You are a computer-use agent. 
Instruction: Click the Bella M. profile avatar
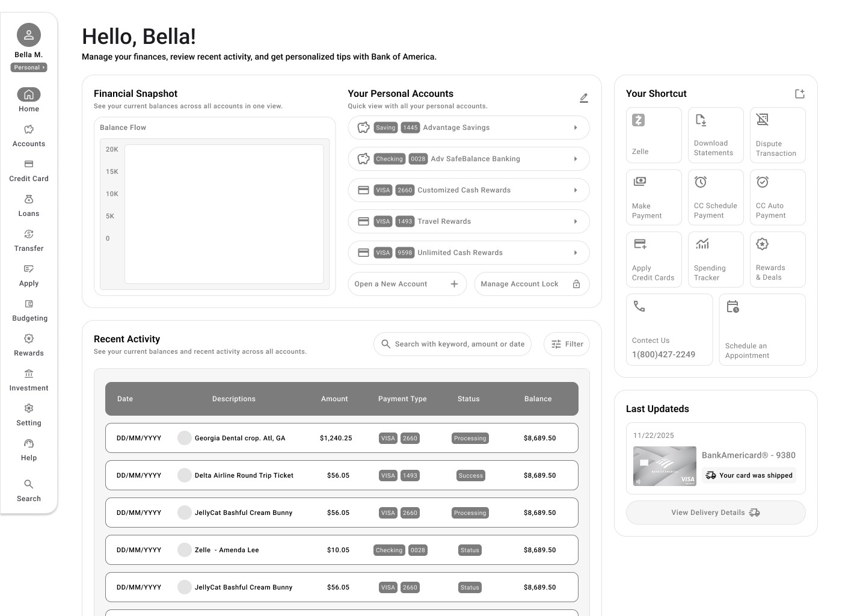[x=29, y=35]
